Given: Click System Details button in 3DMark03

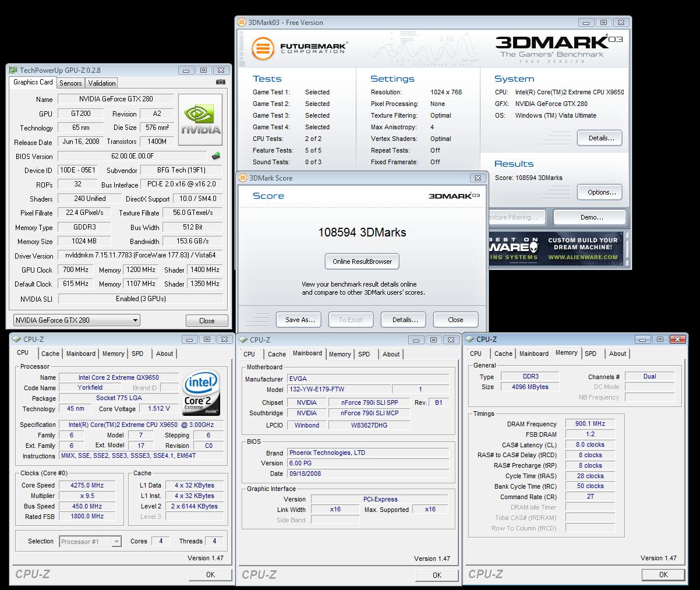Looking at the screenshot, I should click(x=601, y=138).
